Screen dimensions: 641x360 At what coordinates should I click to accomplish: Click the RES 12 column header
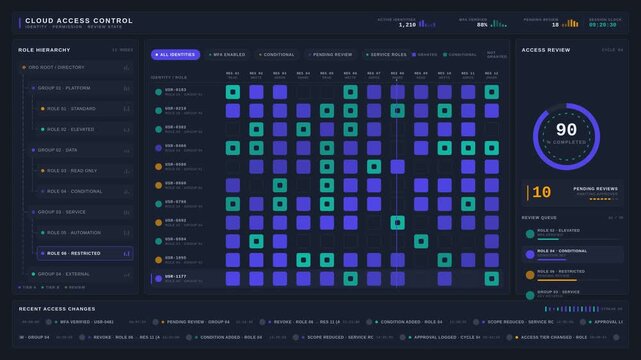[491, 75]
